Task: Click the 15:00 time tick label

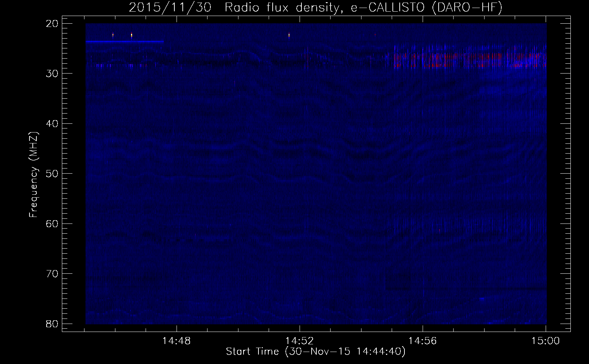Action: click(545, 341)
